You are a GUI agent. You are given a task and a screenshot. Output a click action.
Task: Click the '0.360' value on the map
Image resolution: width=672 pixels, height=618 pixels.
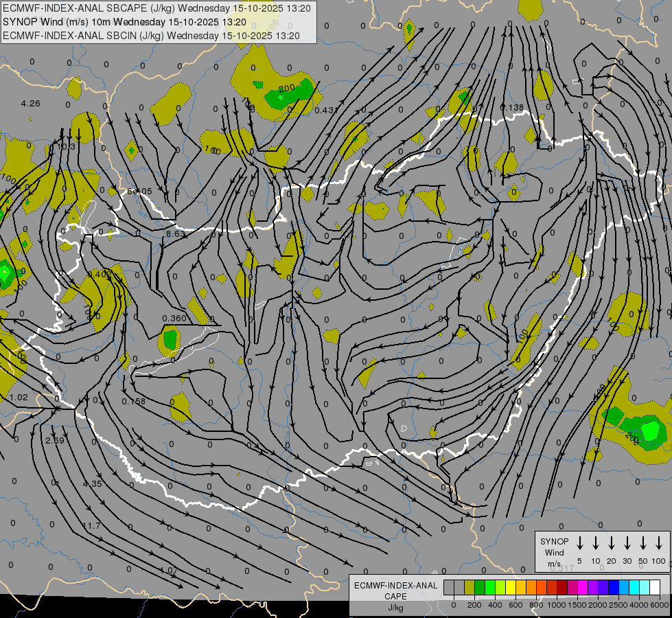[x=174, y=318]
